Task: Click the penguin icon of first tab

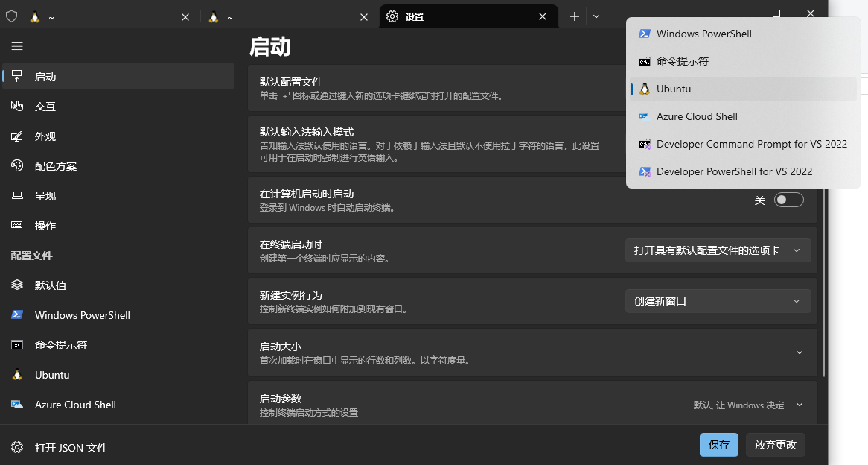Action: (35, 17)
